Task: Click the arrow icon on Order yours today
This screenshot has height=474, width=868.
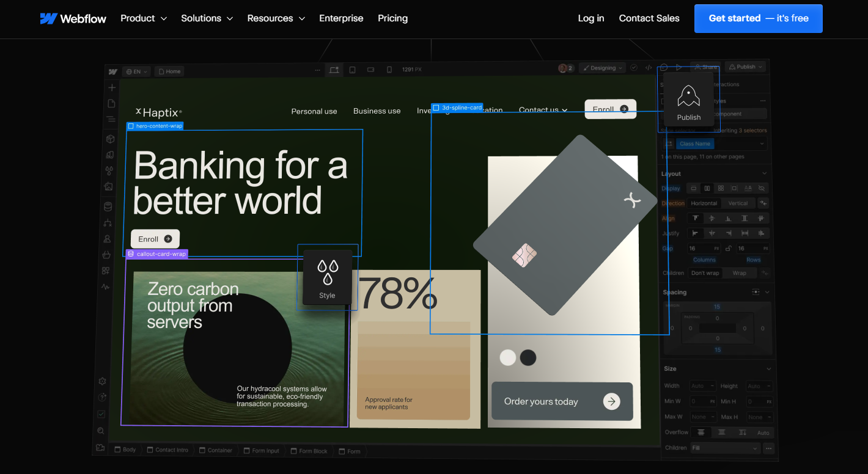Action: pyautogui.click(x=611, y=401)
